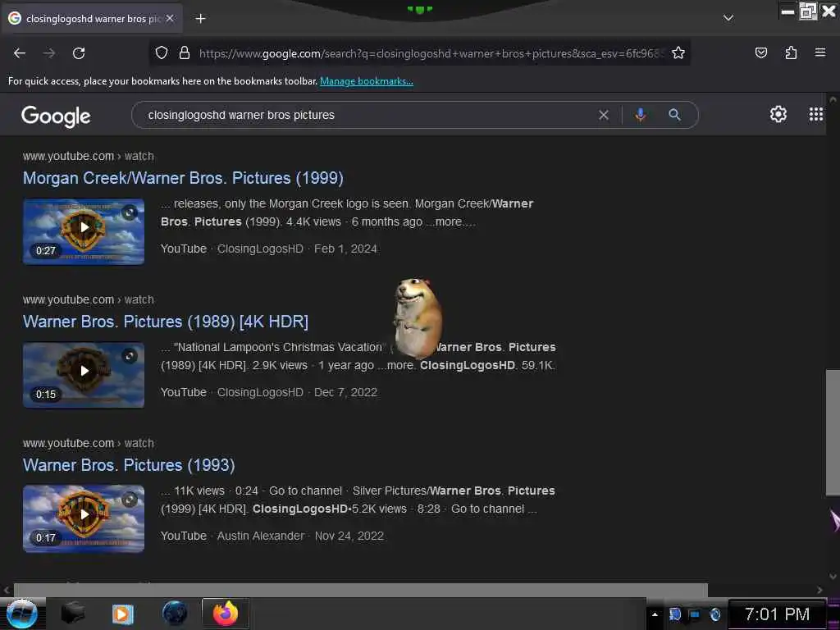Expand preview icon on 0:17 thumbnail
The image size is (840, 630).
coord(129,500)
